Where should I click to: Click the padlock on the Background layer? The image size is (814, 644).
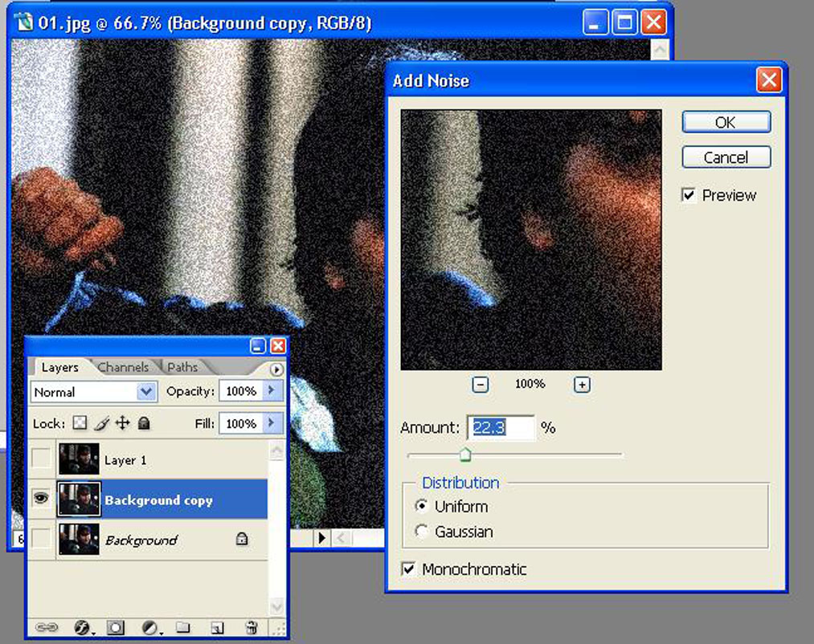click(x=241, y=539)
